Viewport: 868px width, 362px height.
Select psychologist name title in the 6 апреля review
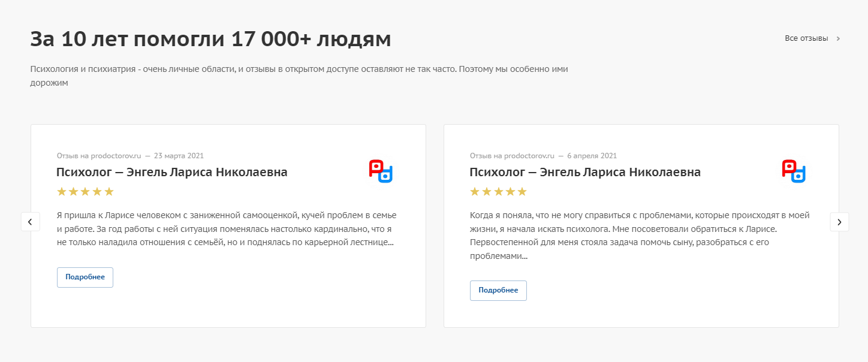585,173
